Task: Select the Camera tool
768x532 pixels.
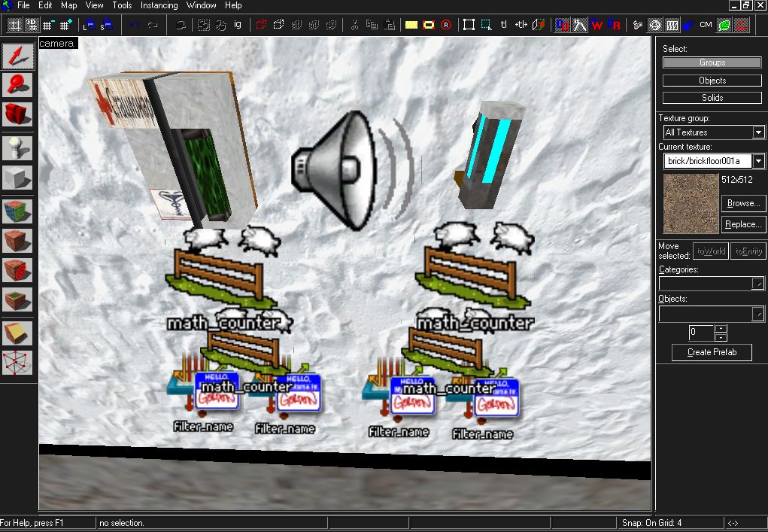Action: tap(17, 114)
